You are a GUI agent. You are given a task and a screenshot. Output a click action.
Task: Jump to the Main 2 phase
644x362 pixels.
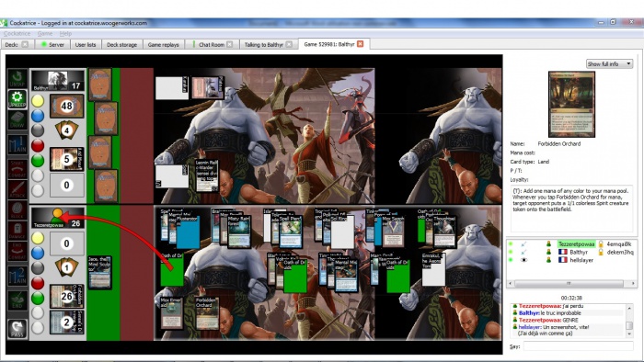click(x=17, y=276)
